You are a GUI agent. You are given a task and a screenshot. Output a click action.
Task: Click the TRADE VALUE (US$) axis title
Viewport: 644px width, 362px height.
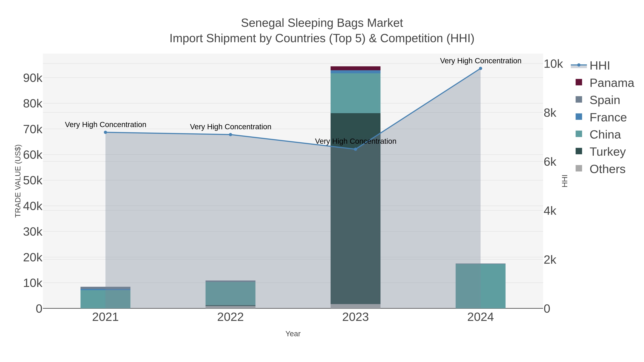click(x=18, y=181)
